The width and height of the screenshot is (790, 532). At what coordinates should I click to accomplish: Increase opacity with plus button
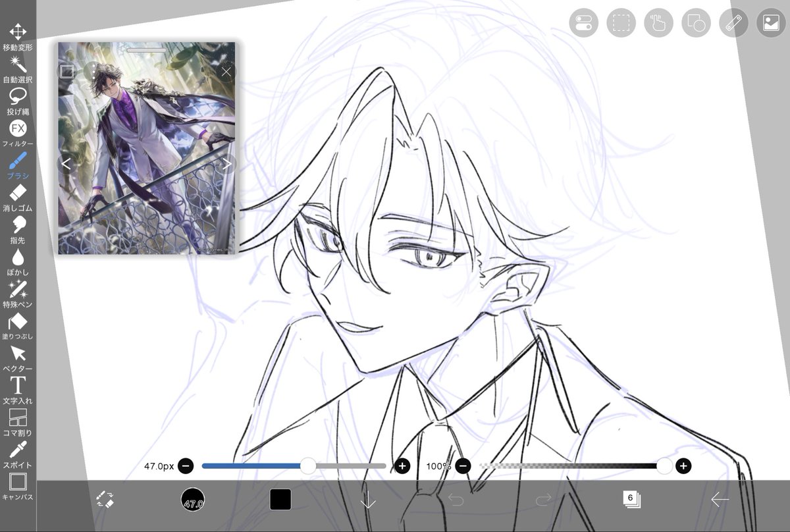[683, 466]
